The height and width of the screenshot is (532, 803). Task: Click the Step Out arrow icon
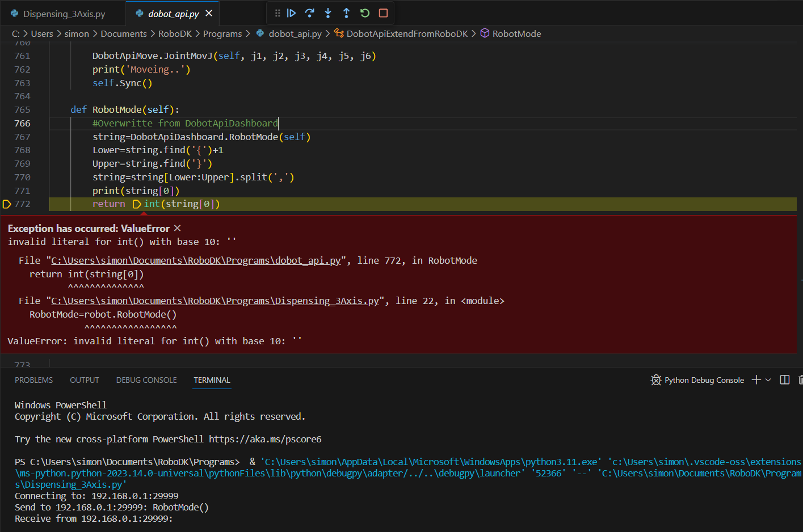[x=346, y=13]
